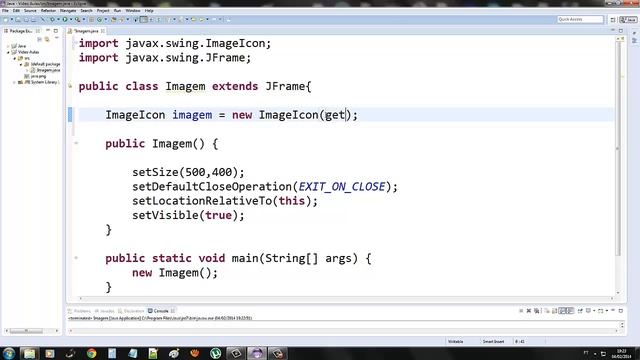The image size is (640, 360).
Task: Open the Windows Start button
Action: (x=9, y=353)
